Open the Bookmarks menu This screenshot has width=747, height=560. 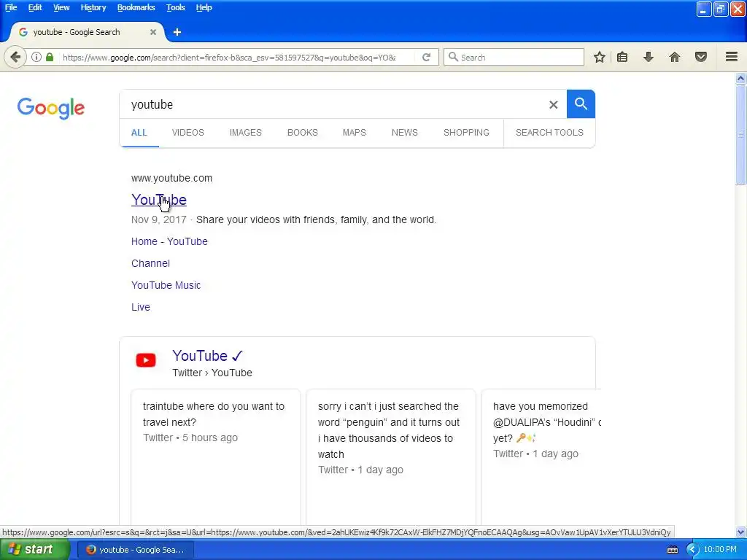click(136, 7)
